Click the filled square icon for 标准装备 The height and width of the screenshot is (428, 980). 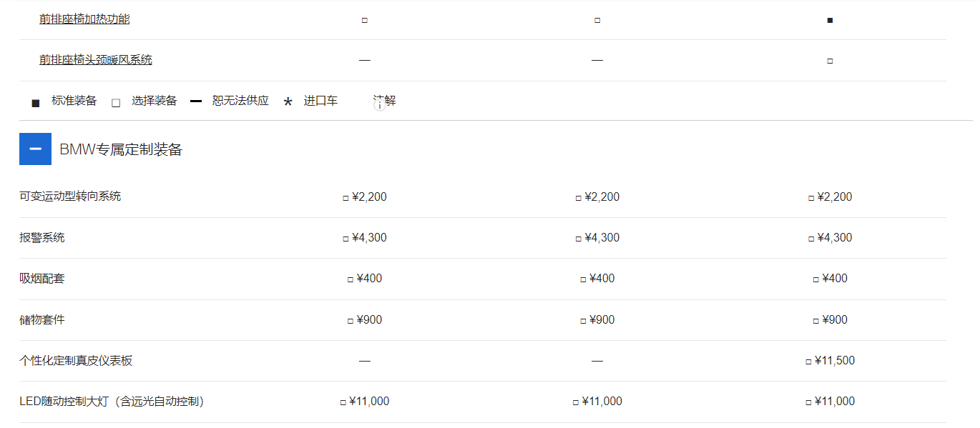pyautogui.click(x=36, y=103)
